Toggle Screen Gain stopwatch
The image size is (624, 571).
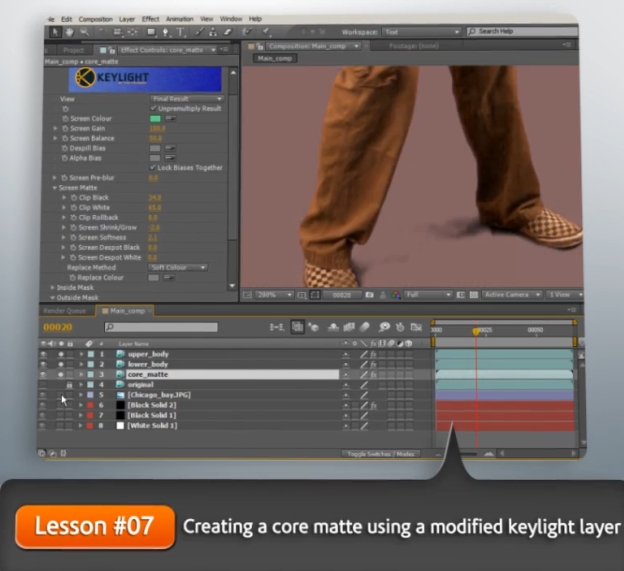point(65,129)
